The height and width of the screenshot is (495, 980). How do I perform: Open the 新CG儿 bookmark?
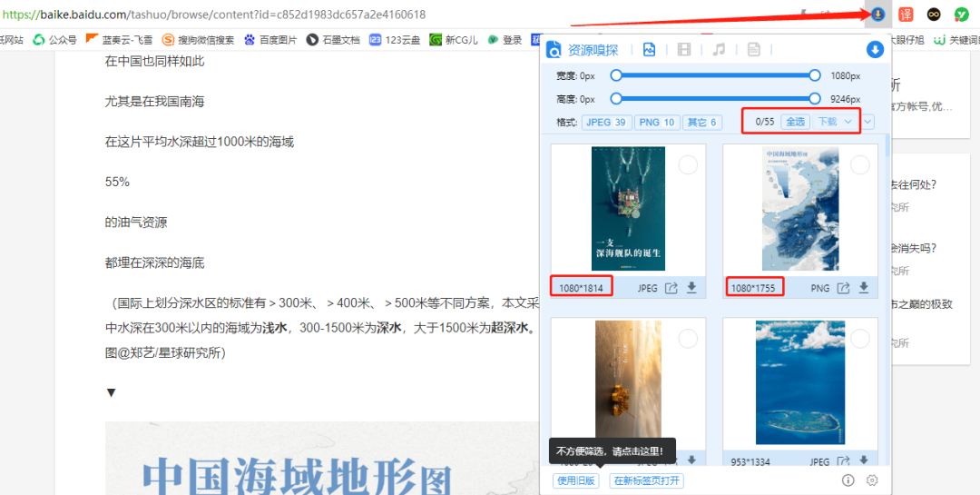pos(454,40)
